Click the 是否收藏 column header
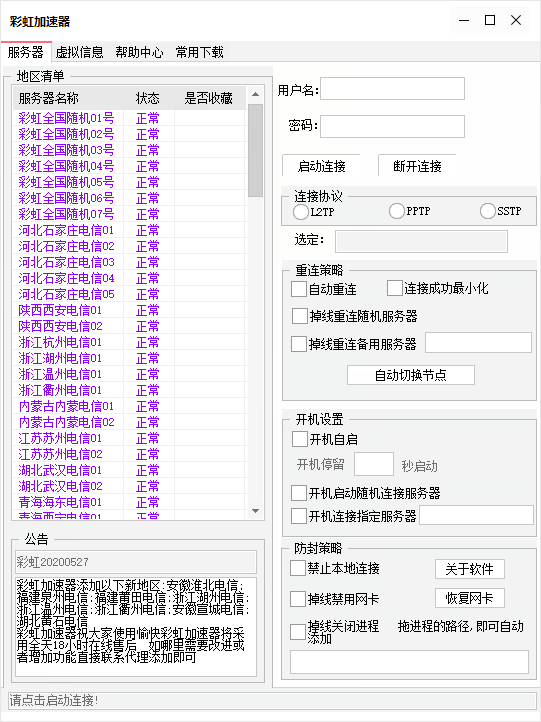 point(209,98)
